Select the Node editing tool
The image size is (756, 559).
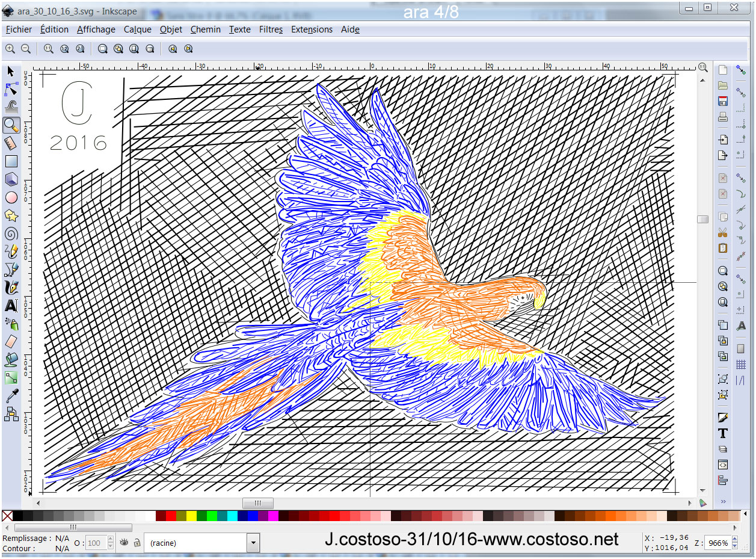(11, 90)
